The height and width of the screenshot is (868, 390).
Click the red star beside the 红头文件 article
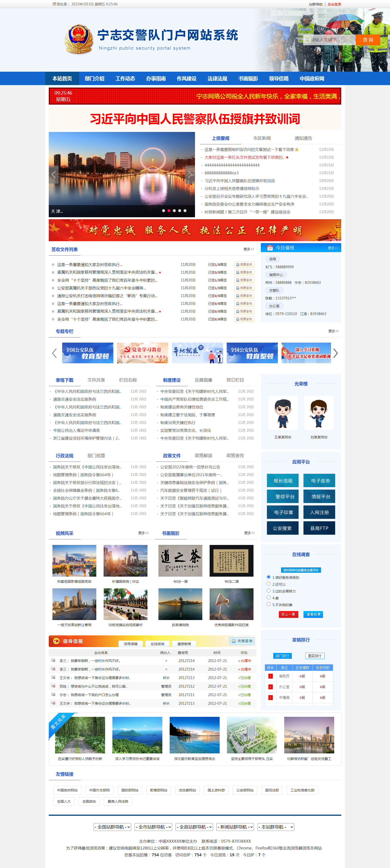point(287,157)
